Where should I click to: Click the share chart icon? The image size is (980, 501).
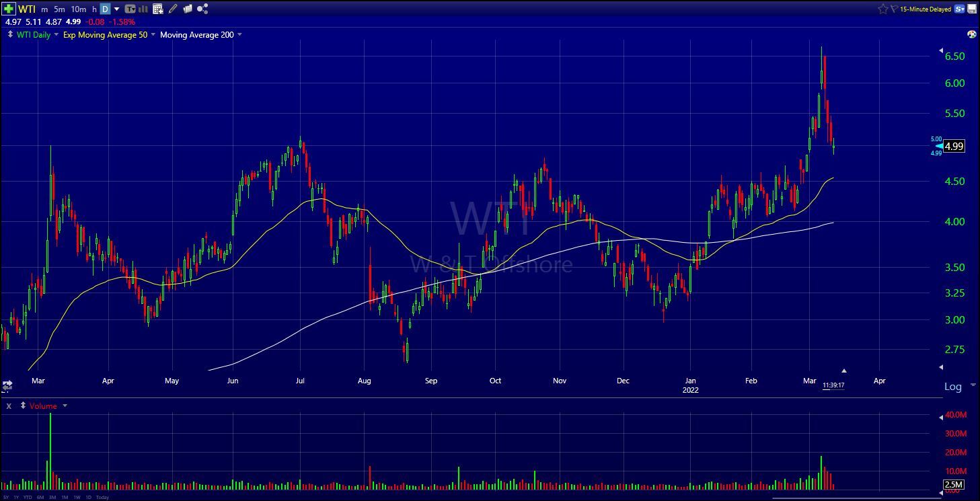click(x=203, y=9)
